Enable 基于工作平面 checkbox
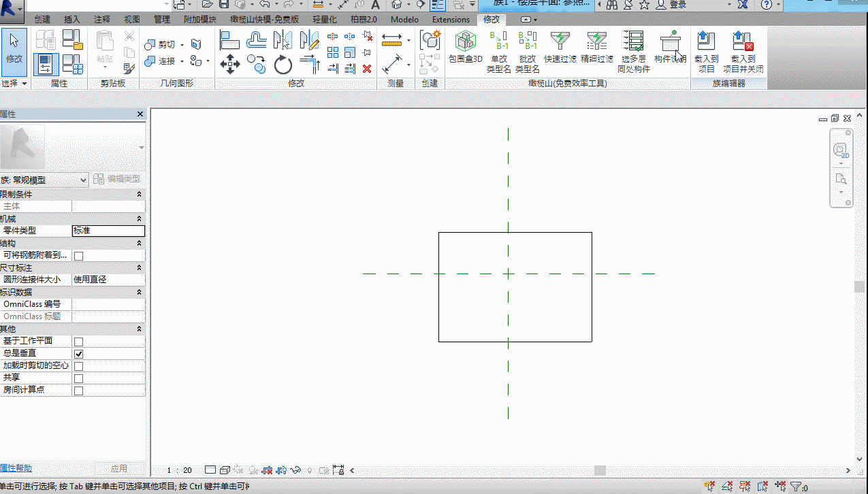This screenshot has height=494, width=868. (x=78, y=342)
